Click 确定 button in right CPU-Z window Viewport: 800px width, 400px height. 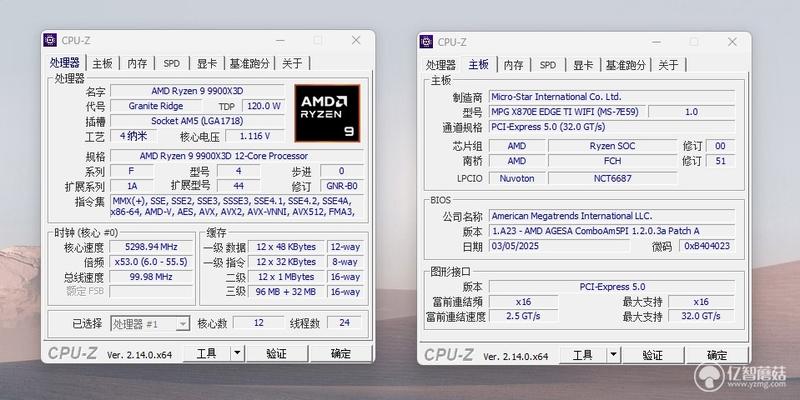716,355
